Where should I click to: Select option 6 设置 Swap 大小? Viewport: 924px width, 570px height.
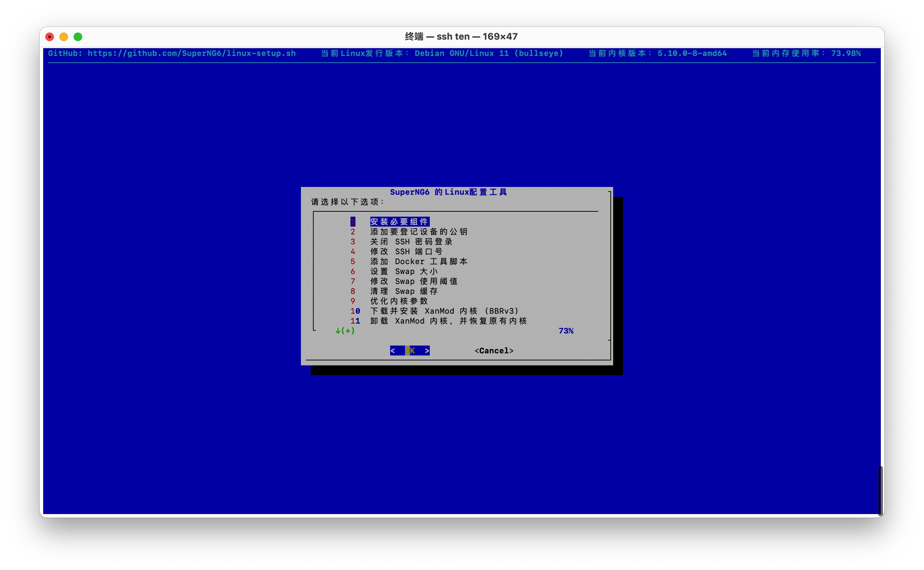coord(394,271)
